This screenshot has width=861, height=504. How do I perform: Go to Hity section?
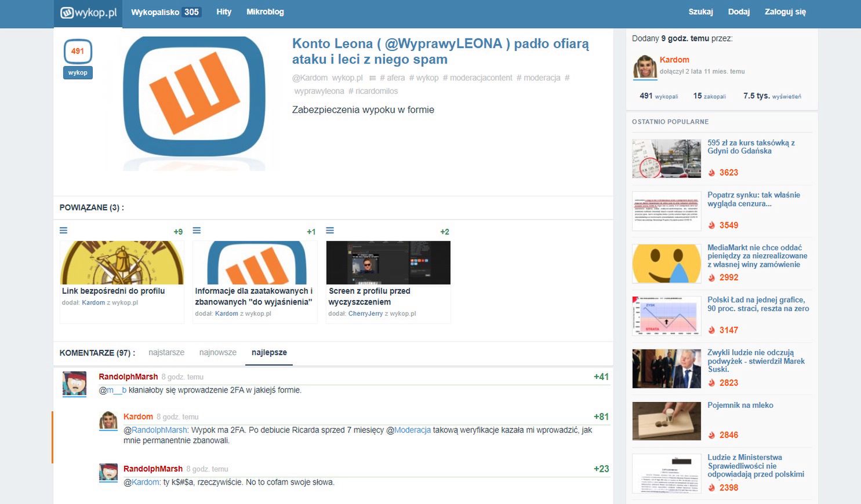click(x=224, y=12)
